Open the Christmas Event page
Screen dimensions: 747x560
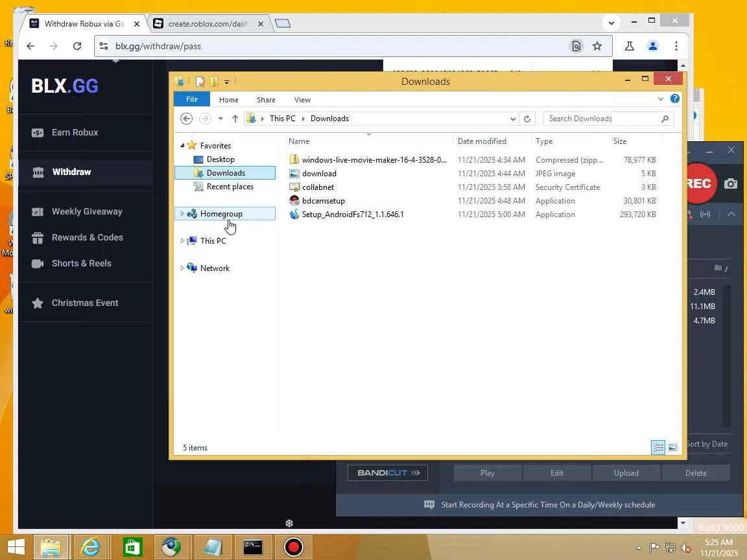(85, 303)
